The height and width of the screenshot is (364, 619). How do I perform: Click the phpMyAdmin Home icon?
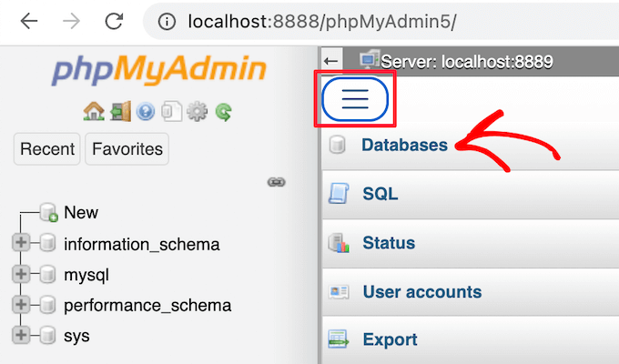pos(93,112)
